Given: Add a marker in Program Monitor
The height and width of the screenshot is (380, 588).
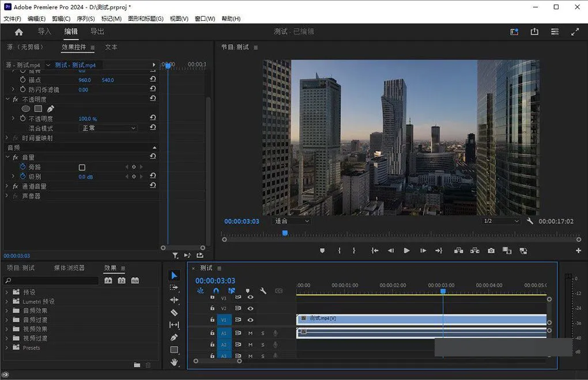Looking at the screenshot, I should point(322,250).
